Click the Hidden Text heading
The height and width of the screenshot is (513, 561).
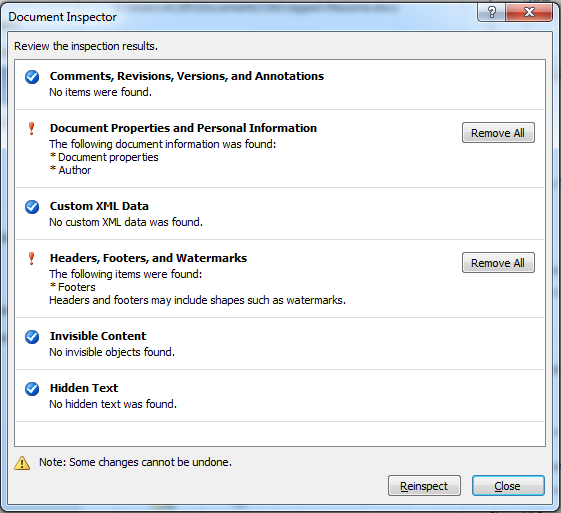point(84,388)
